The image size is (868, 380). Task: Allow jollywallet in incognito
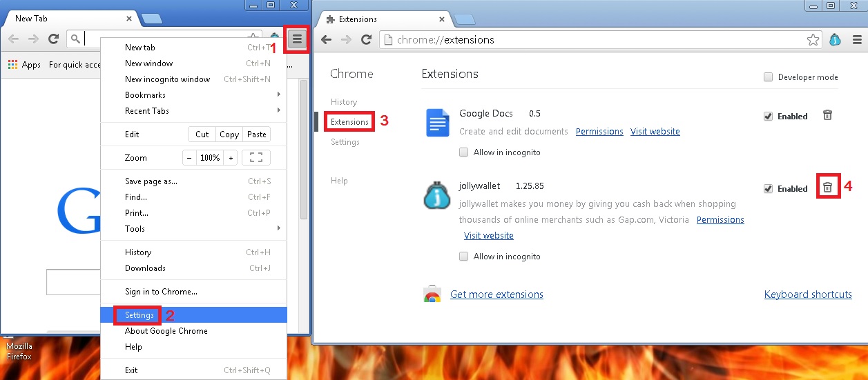[x=464, y=257]
